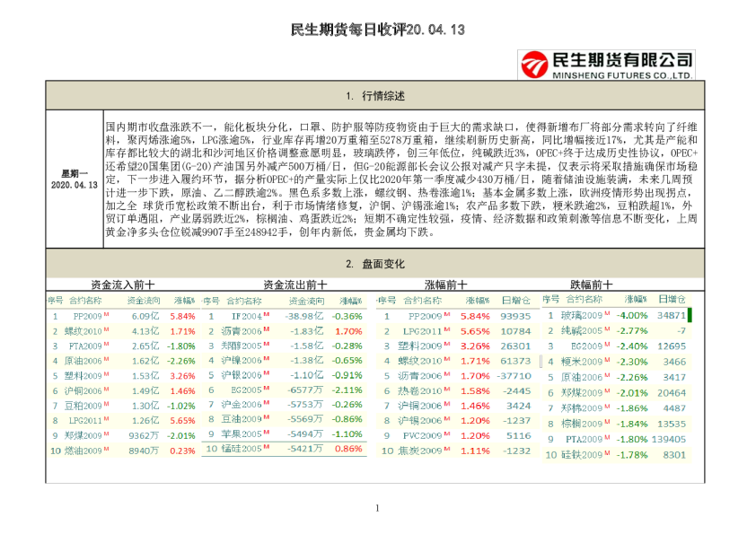Select the green cell marker beside 34871
Image resolution: width=756 pixels, height=534 pixels.
689,314
